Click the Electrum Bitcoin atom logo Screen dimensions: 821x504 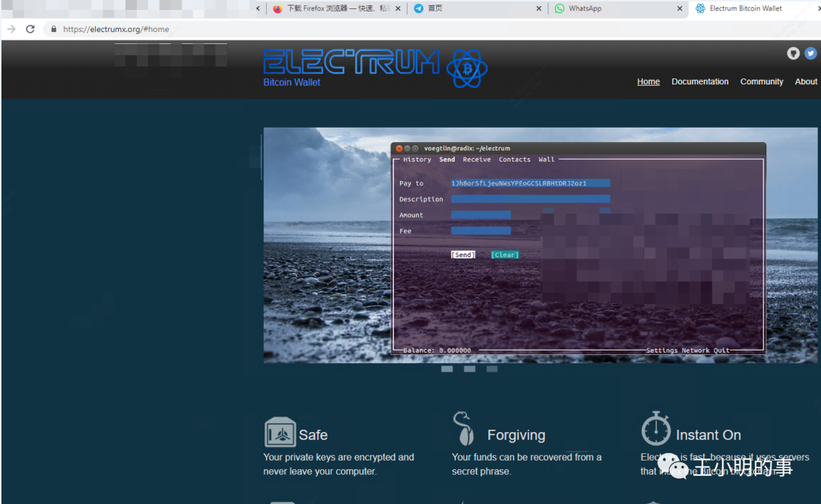tap(467, 68)
